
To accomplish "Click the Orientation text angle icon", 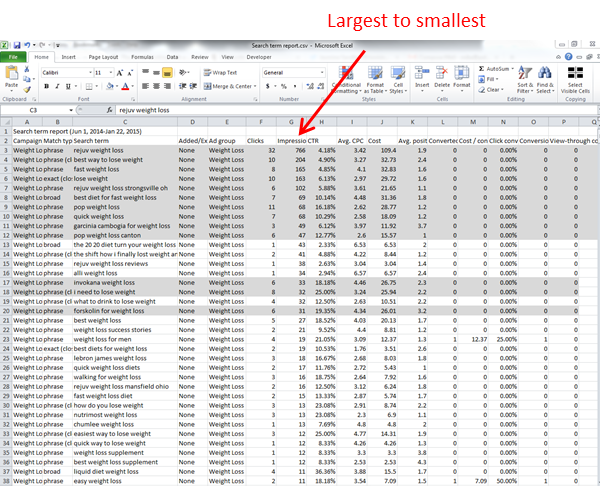I will pos(183,72).
